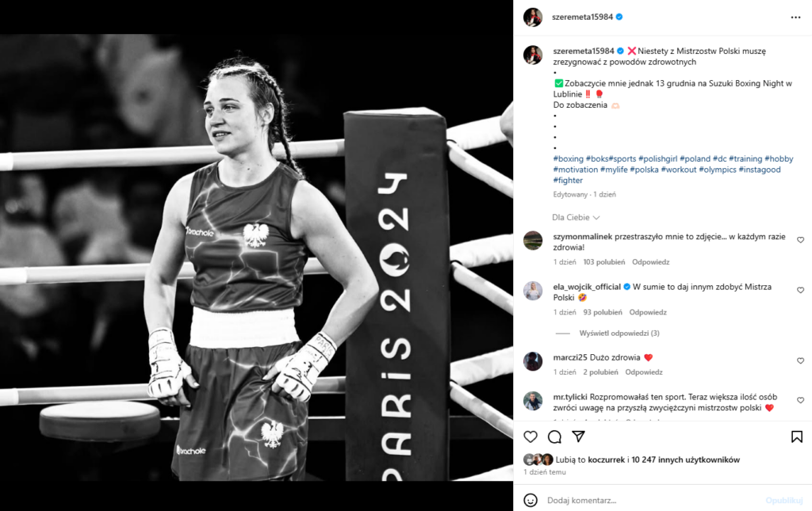Open the #boxing hashtag link
Image resolution: width=812 pixels, height=511 pixels.
point(568,158)
